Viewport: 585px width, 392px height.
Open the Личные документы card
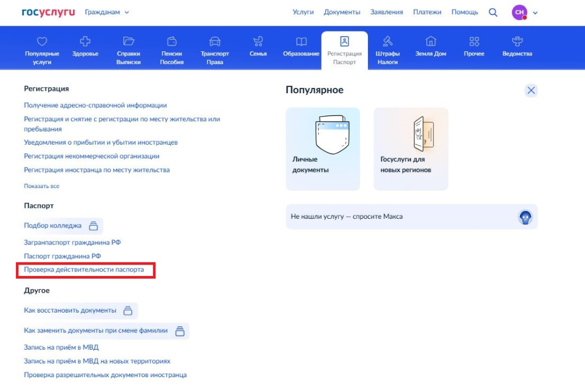(323, 149)
